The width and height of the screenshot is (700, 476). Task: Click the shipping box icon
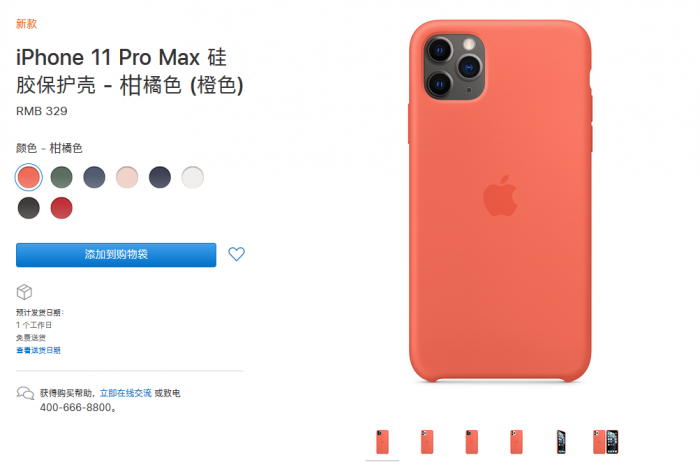(24, 292)
